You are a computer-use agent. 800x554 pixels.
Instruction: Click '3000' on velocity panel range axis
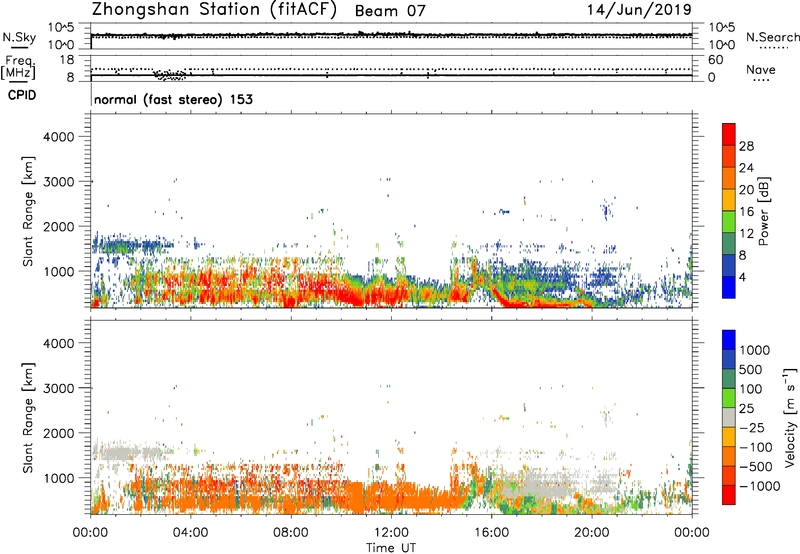point(58,388)
